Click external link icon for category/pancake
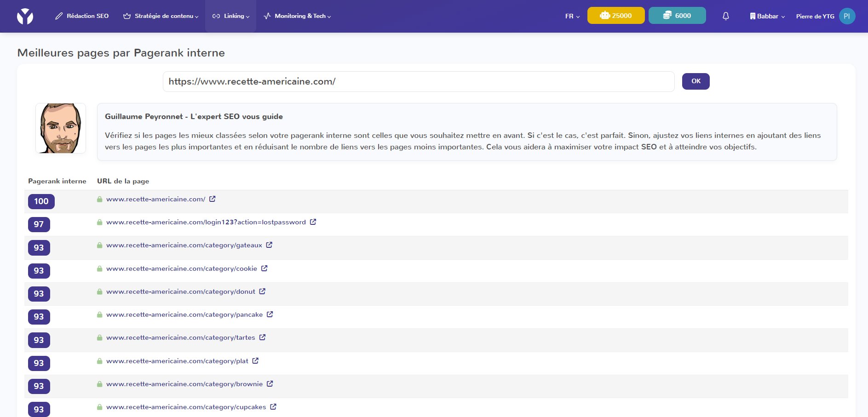Image resolution: width=868 pixels, height=417 pixels. click(x=270, y=314)
